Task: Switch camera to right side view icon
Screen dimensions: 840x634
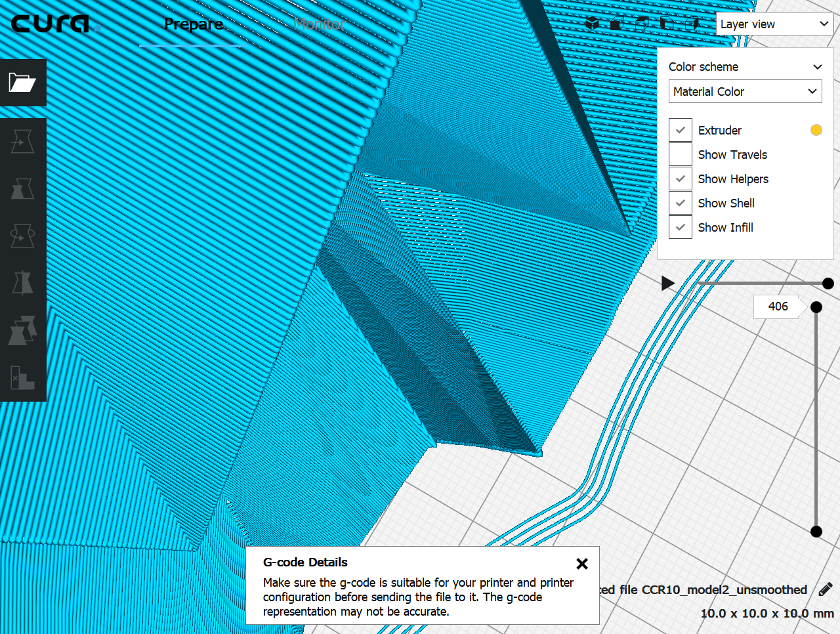Action: [x=692, y=24]
